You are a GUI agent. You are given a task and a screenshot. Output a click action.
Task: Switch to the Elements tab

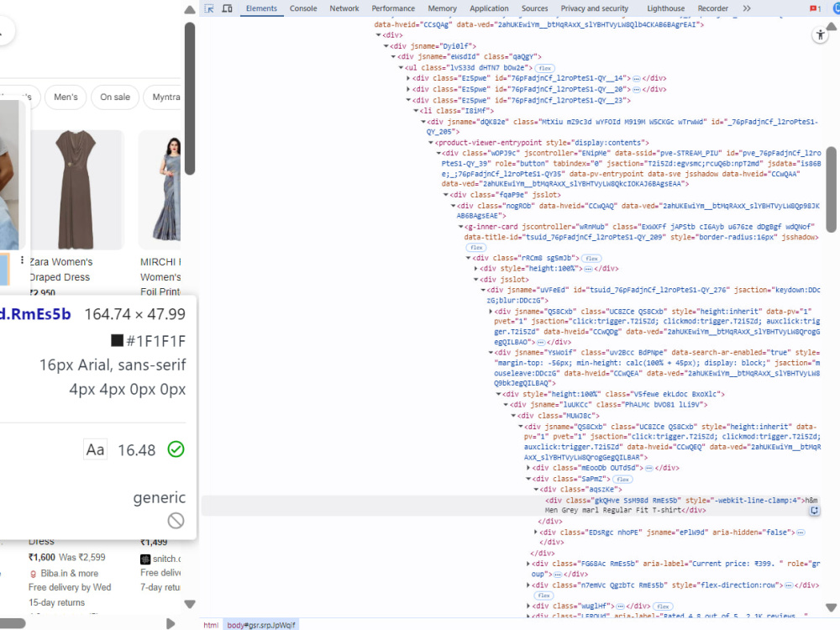tap(261, 8)
